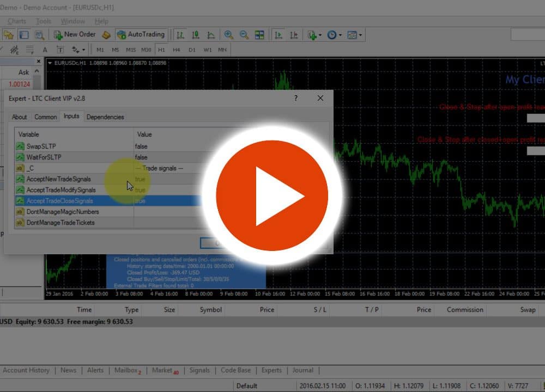Switch chart to bar chart type

click(x=180, y=35)
